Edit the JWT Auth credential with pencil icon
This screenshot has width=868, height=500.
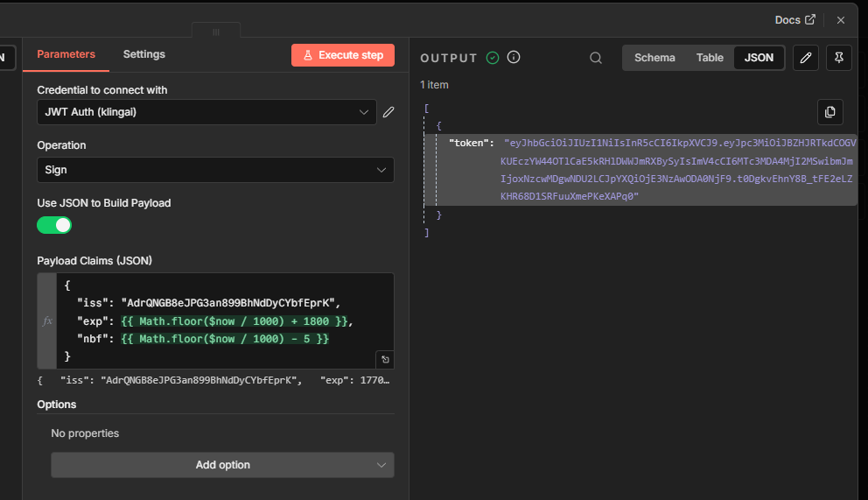click(x=388, y=112)
